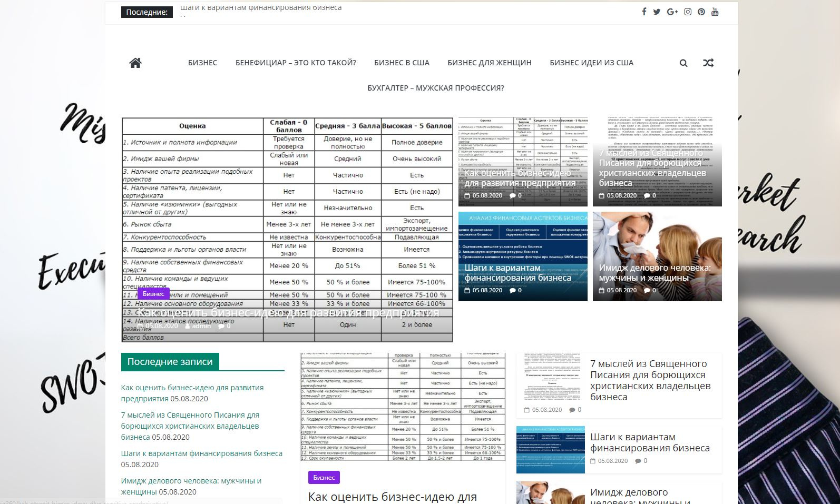Screen dimensions: 840x504
Task: Open list title 7 мыслей из Священного Писания
Action: pos(650,380)
